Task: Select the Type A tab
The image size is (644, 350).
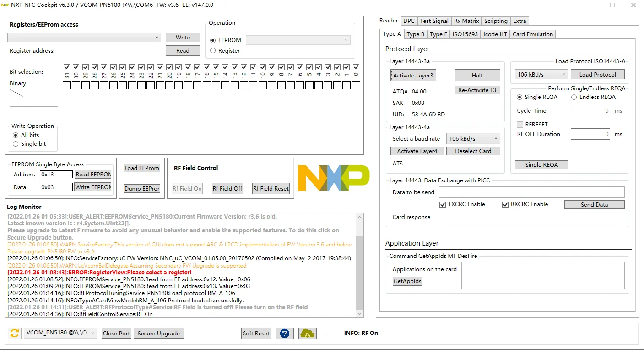Action: [392, 34]
